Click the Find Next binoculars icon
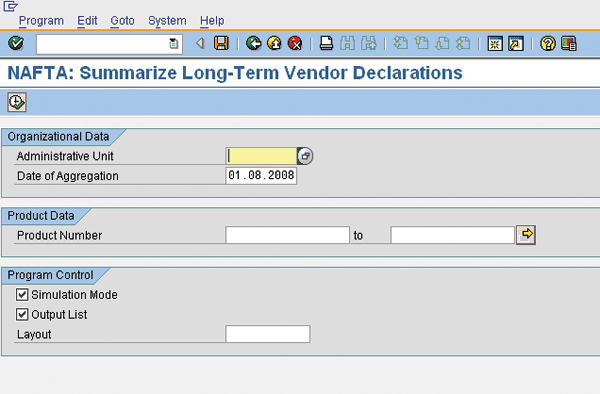600x394 pixels. coord(368,43)
